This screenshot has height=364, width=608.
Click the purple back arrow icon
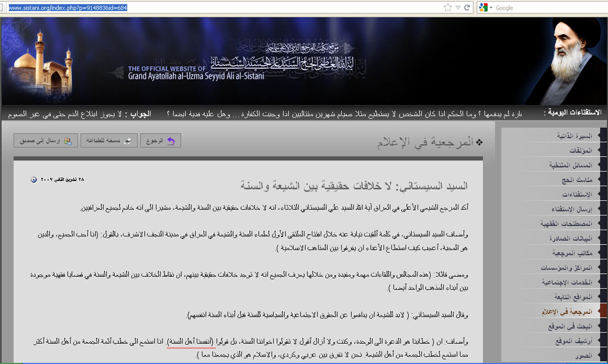click(171, 141)
